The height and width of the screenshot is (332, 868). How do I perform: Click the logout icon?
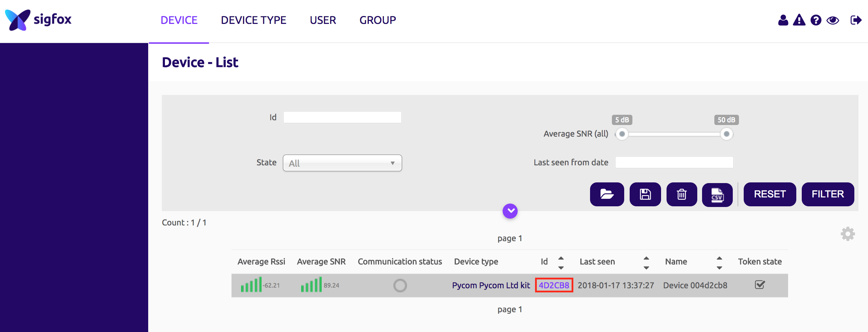pos(856,20)
